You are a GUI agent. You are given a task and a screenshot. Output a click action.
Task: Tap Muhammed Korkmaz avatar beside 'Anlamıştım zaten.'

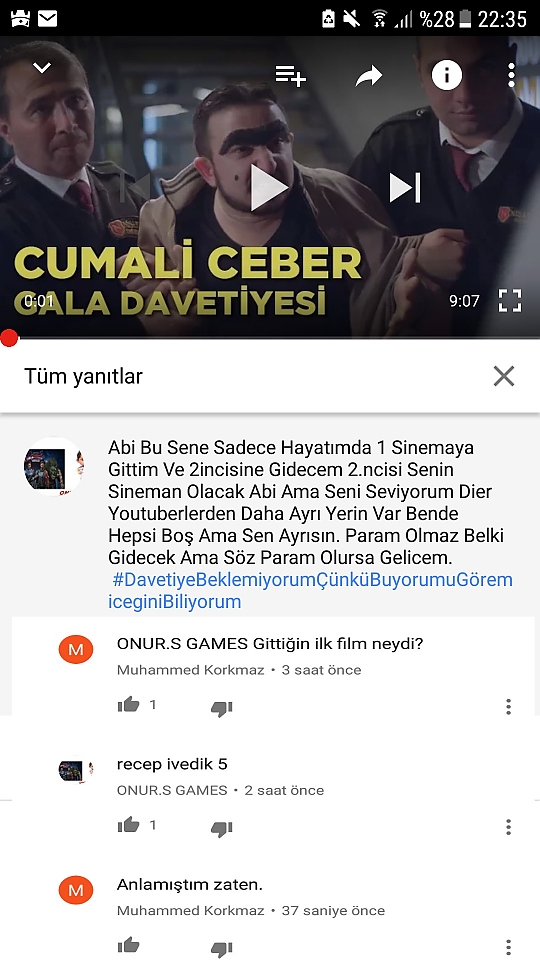[x=76, y=890]
